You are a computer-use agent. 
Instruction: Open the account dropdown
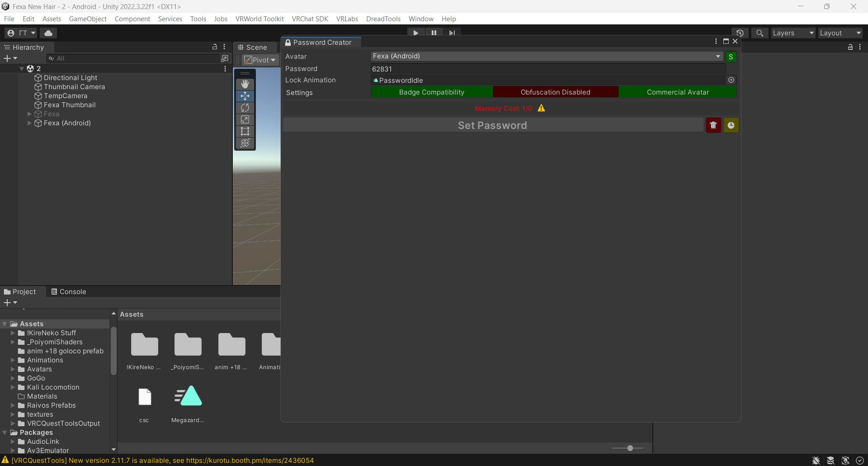click(x=21, y=33)
